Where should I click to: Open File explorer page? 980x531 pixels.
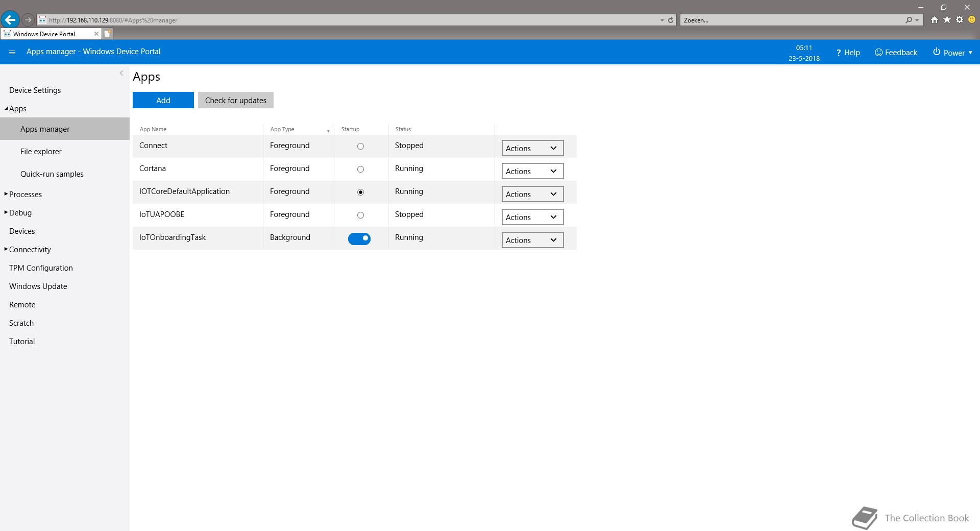click(41, 152)
